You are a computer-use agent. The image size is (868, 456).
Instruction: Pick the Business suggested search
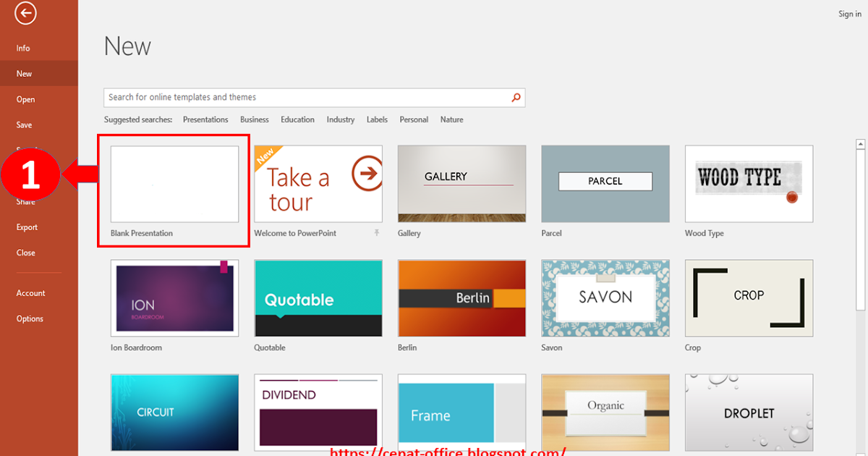tap(255, 120)
